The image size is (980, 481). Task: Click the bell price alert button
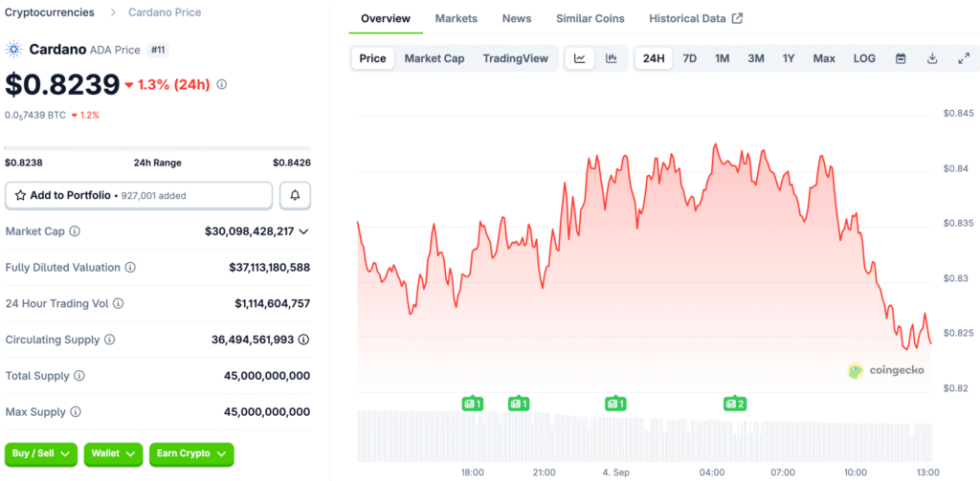pos(295,195)
